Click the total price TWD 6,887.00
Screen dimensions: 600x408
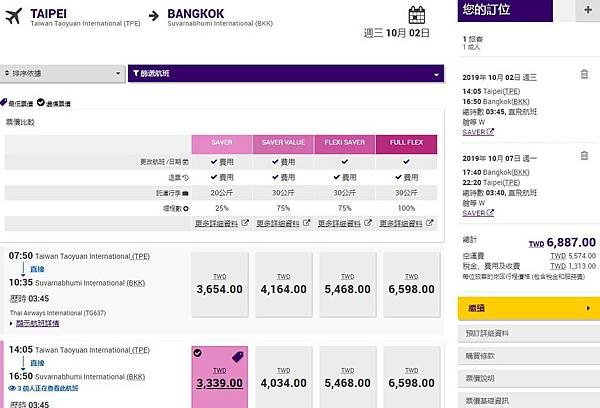click(x=562, y=242)
